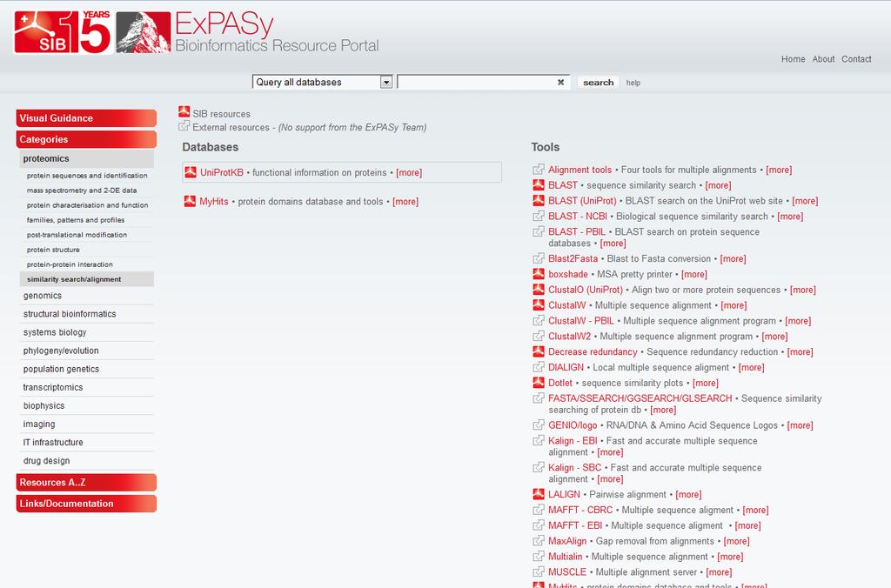Screen dimensions: 891x588
Task: Open the Contact page
Action: click(x=856, y=59)
